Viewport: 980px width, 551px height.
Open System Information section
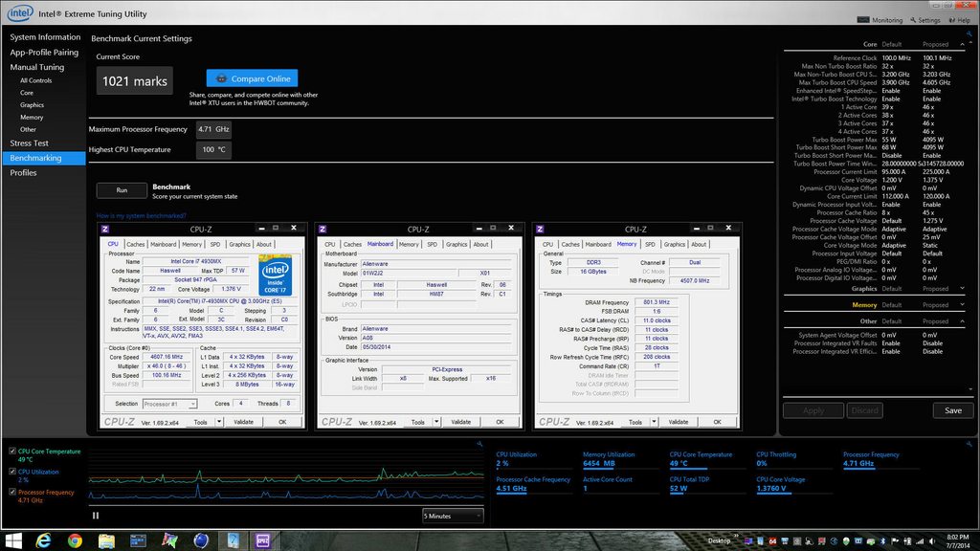pos(45,37)
